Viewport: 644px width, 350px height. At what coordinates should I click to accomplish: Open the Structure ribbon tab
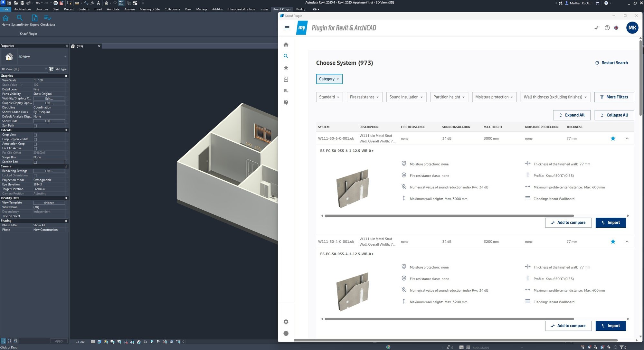(x=42, y=9)
